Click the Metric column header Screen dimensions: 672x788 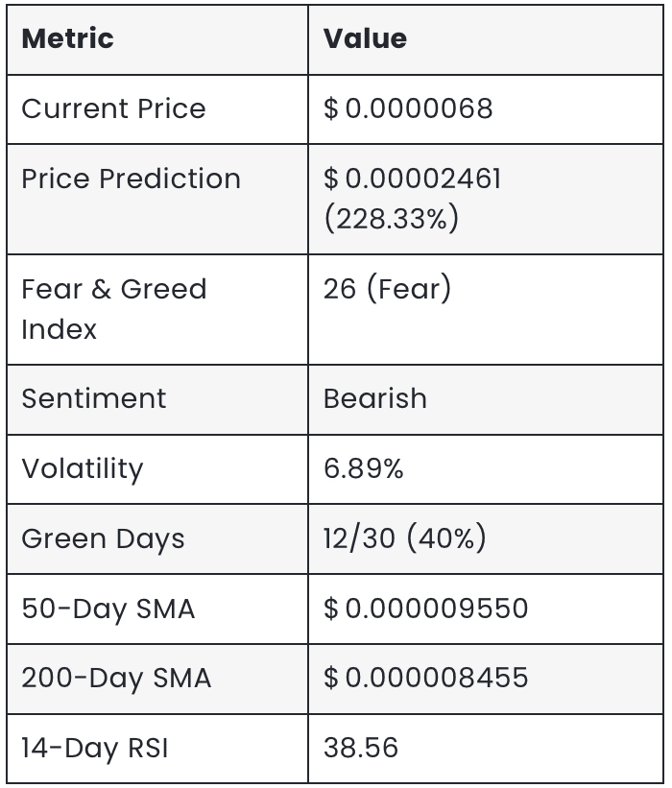click(68, 38)
